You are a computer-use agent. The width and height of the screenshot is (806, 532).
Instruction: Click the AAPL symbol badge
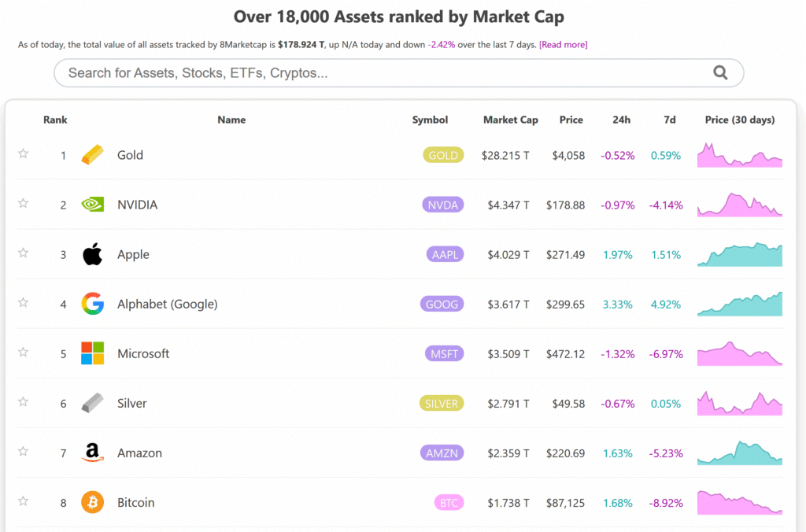[x=443, y=254]
